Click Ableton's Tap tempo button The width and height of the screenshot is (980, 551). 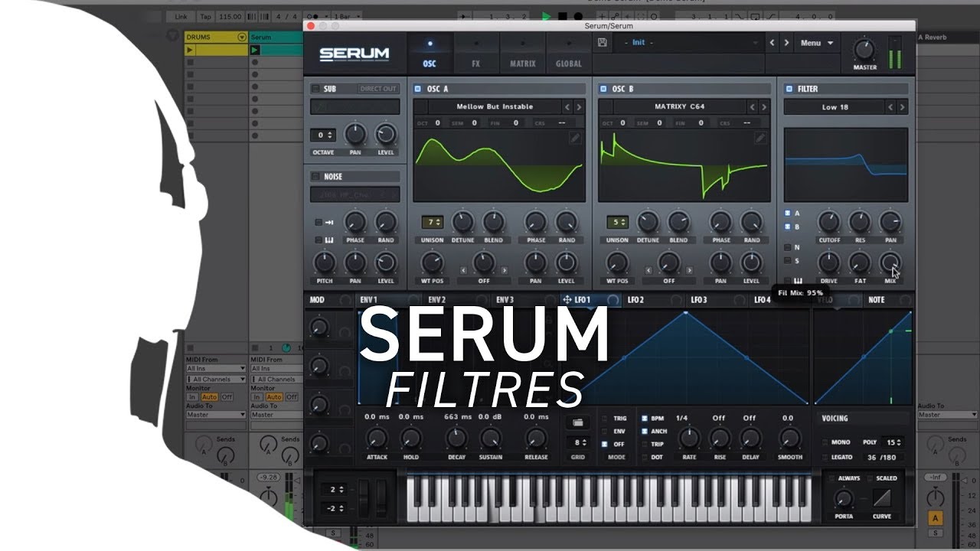205,16
